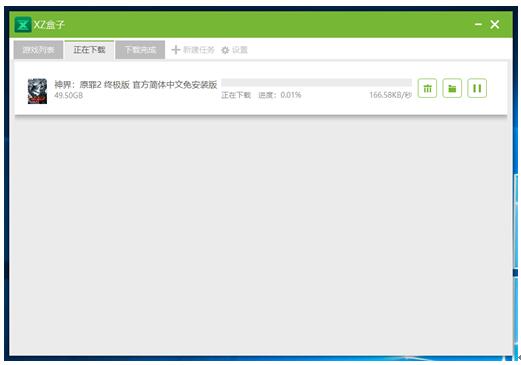Click the 正在下载 status text in task row
The width and height of the screenshot is (521, 365).
(236, 95)
